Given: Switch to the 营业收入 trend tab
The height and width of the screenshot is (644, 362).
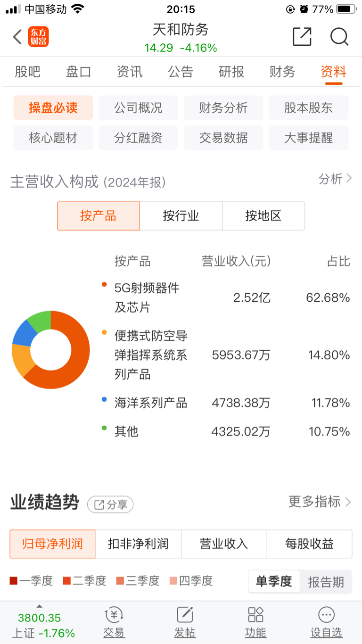Looking at the screenshot, I should pyautogui.click(x=224, y=544).
